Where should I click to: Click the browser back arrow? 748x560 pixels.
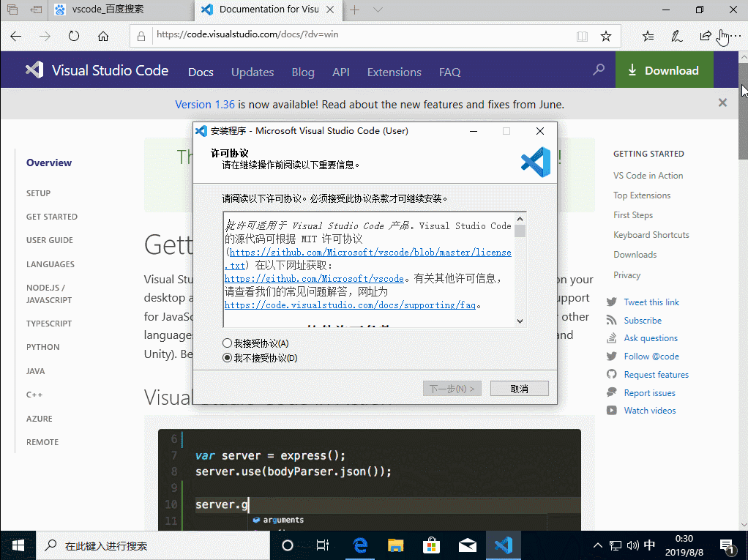16,37
